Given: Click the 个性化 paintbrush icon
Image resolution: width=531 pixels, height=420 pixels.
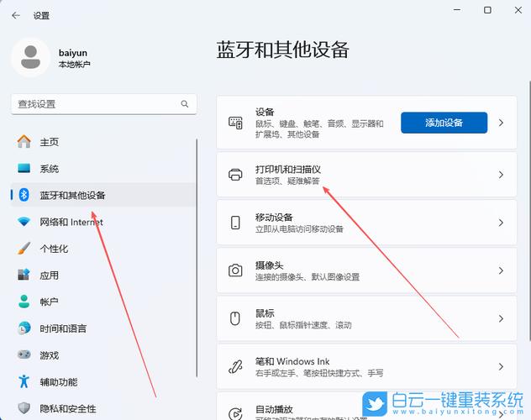Looking at the screenshot, I should 24,249.
